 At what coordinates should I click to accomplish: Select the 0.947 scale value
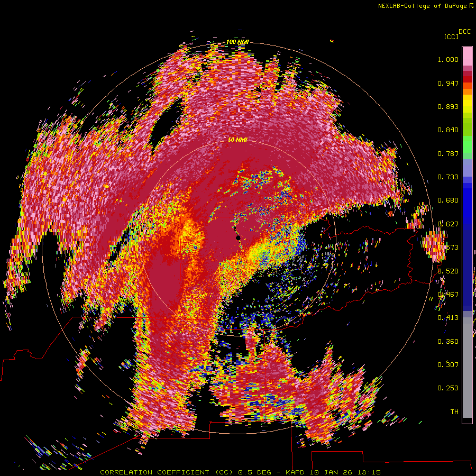click(x=448, y=83)
